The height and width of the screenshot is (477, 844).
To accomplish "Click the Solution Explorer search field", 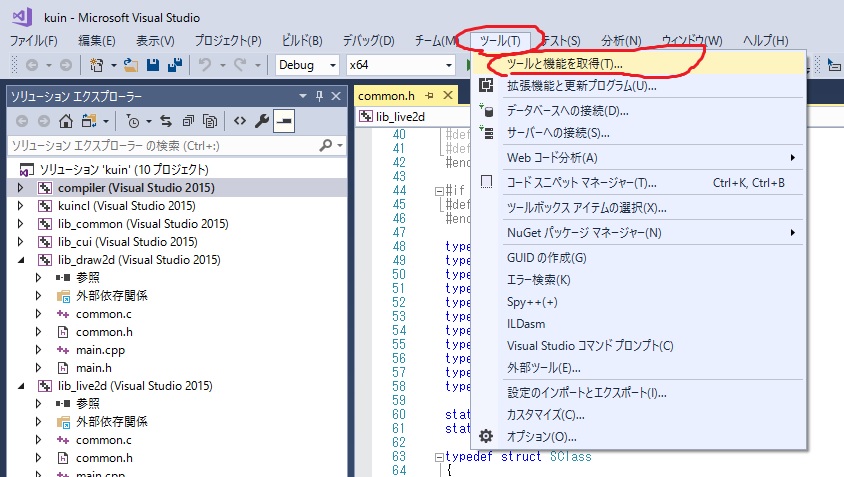I will tap(160, 145).
